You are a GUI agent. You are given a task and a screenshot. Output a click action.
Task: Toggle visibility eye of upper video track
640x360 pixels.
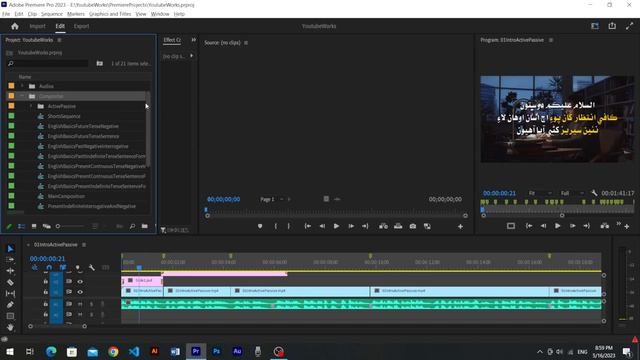tap(80, 281)
